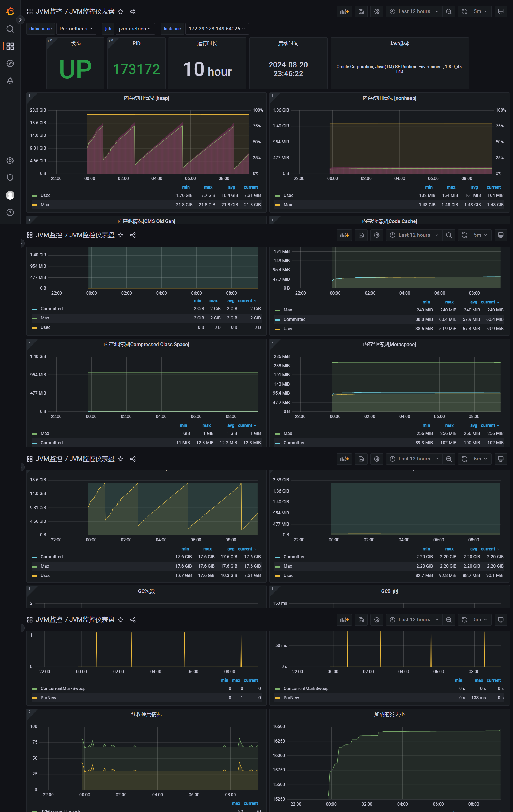
Task: Sort the nonheap legend by the min column
Action: [x=429, y=187]
